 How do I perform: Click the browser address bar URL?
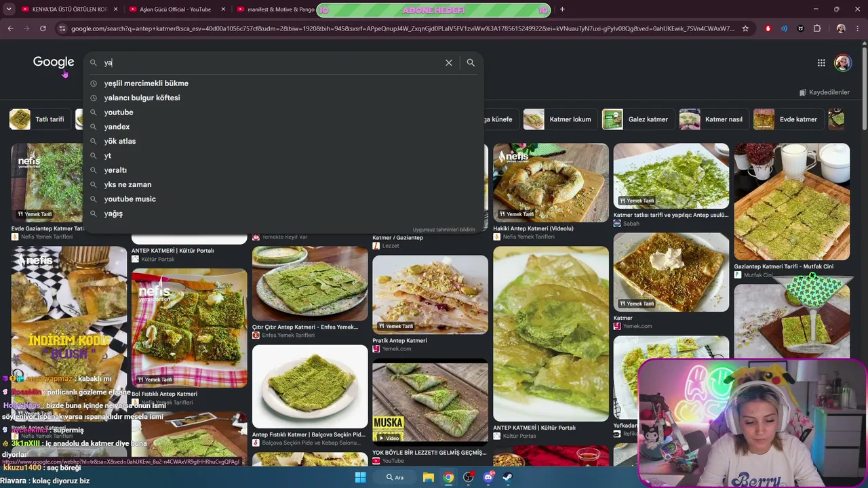403,28
